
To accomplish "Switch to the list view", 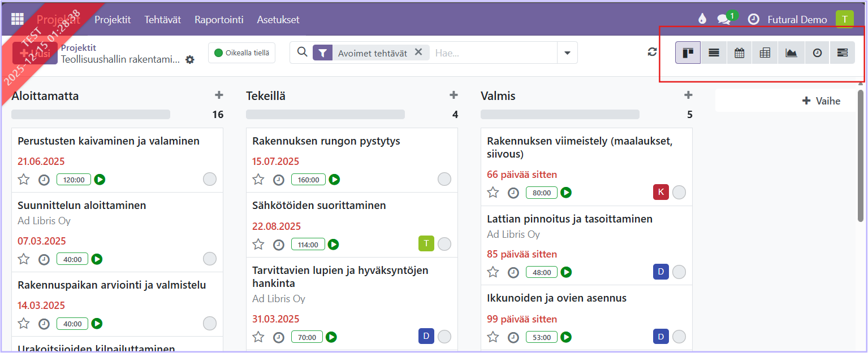I will click(x=714, y=53).
